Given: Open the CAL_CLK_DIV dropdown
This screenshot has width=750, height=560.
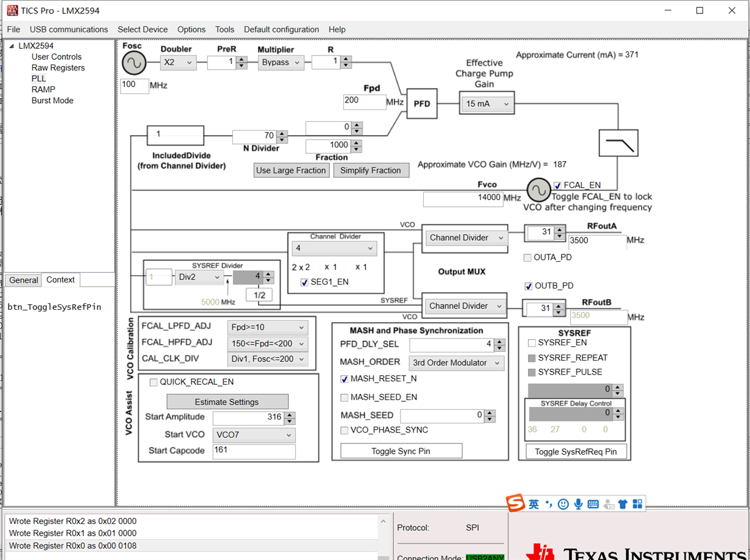Looking at the screenshot, I should tap(267, 360).
